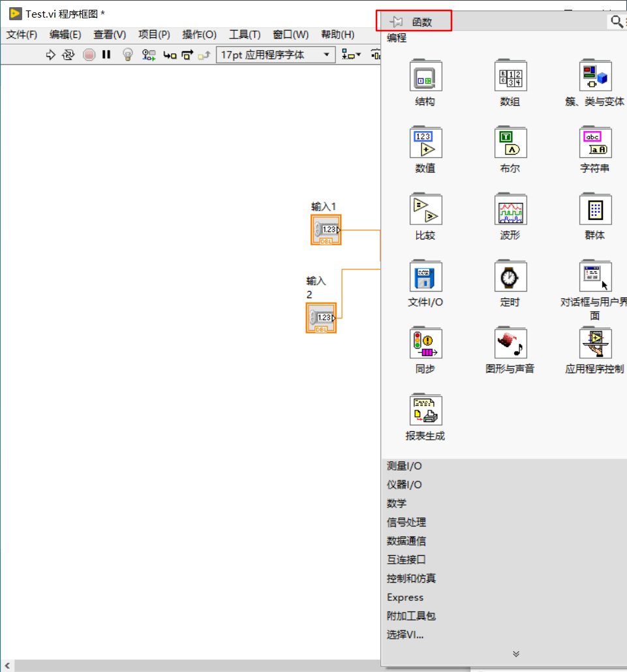Pause VI execution
The height and width of the screenshot is (672, 627).
pyautogui.click(x=106, y=55)
